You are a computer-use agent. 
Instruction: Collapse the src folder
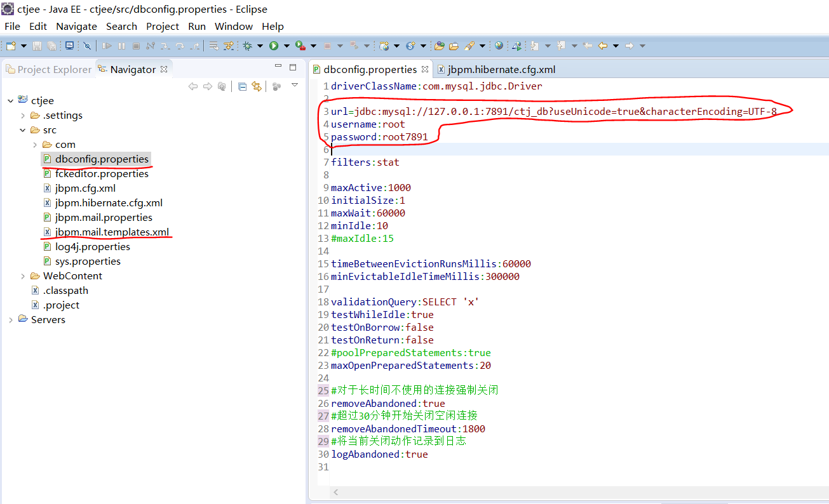point(23,130)
